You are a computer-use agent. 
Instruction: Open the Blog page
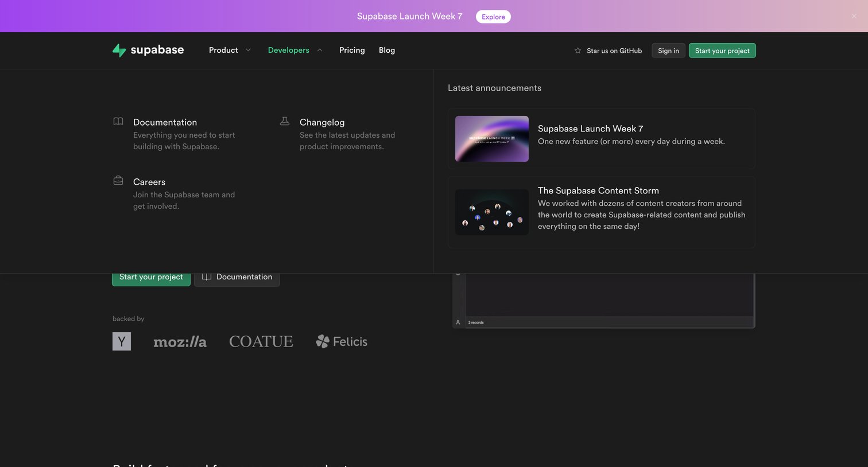387,50
